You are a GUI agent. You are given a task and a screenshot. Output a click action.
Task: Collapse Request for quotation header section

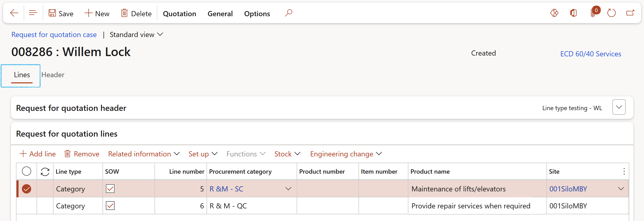(x=619, y=107)
